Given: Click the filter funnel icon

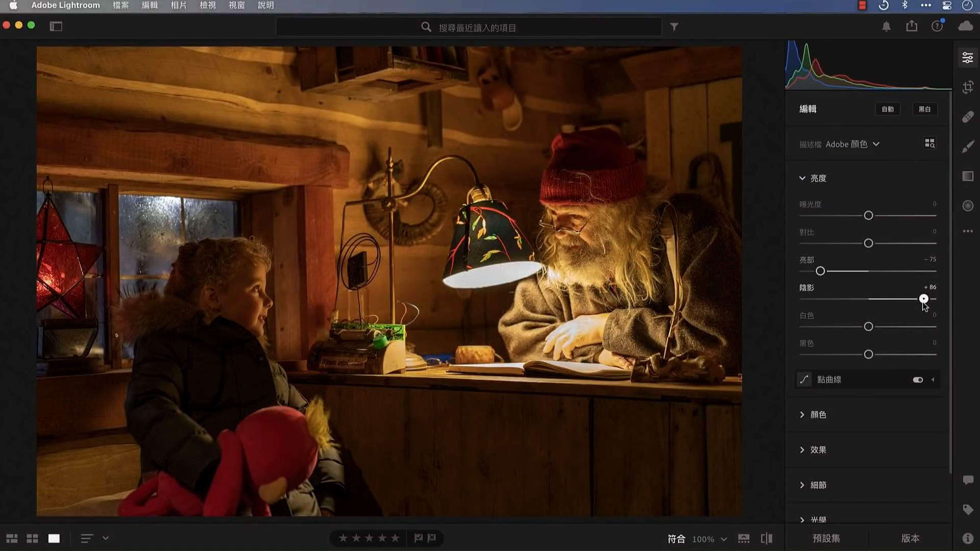Looking at the screenshot, I should point(674,27).
